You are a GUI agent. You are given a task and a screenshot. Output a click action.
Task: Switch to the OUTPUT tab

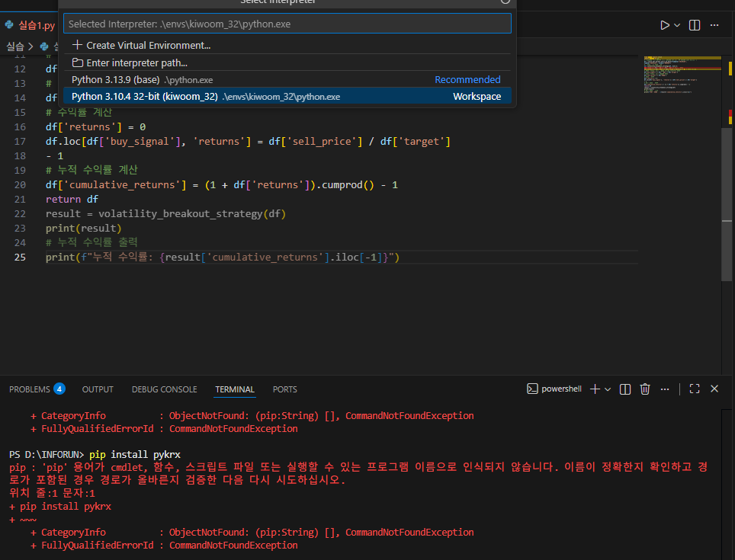[x=98, y=389]
